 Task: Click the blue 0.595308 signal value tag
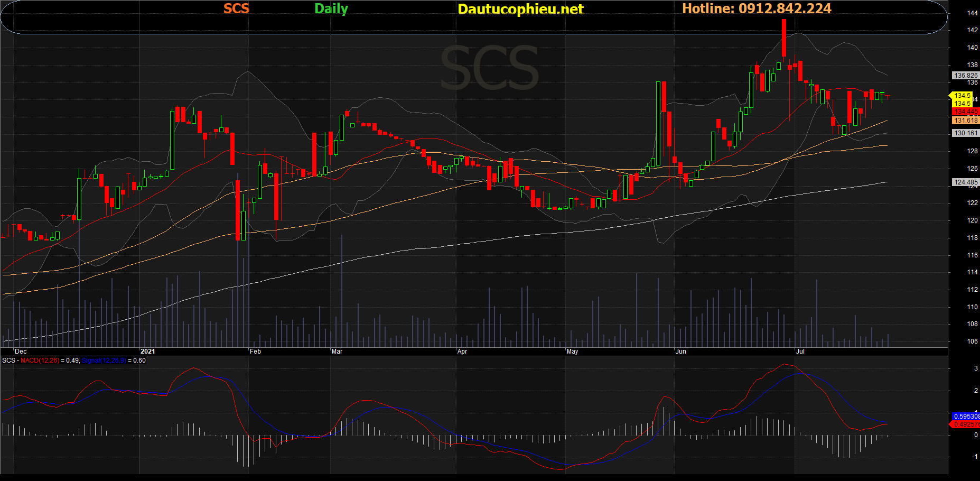click(966, 417)
